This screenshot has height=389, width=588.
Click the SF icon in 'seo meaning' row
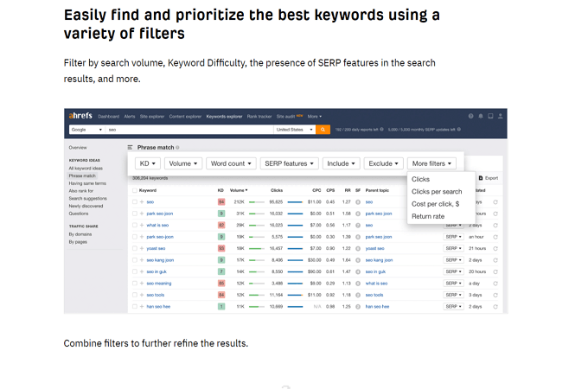pyautogui.click(x=358, y=284)
